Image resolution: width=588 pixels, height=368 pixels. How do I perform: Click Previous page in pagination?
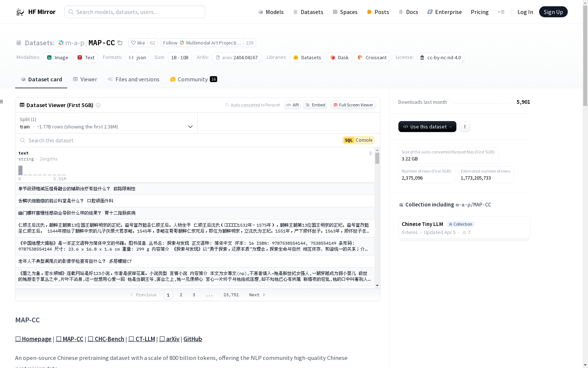coord(143,295)
